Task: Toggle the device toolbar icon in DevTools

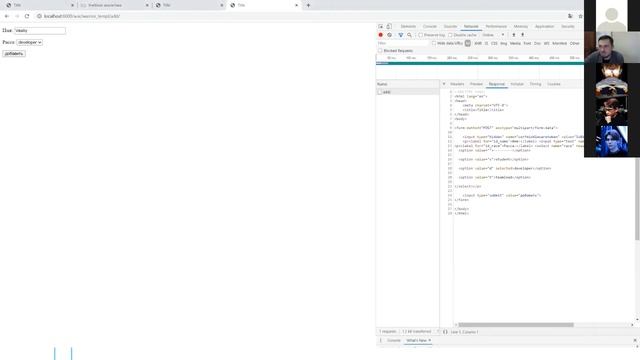Action: pos(389,27)
